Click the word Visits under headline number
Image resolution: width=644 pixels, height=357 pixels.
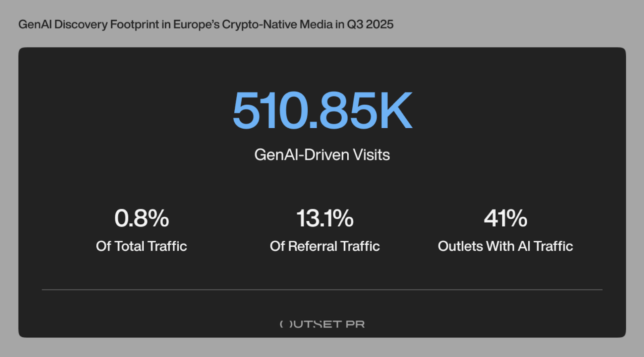click(372, 155)
